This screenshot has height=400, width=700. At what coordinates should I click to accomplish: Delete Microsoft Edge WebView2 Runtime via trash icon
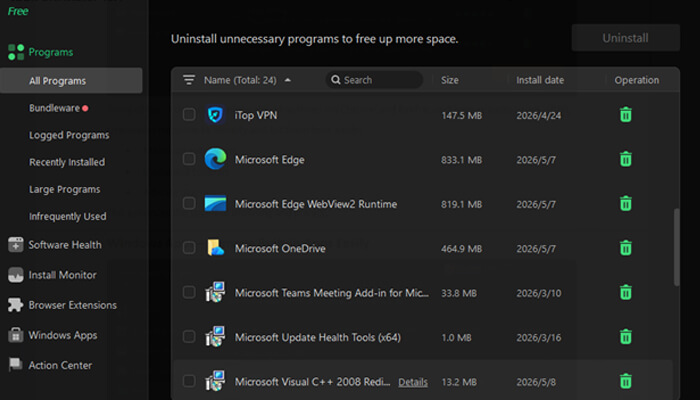625,204
